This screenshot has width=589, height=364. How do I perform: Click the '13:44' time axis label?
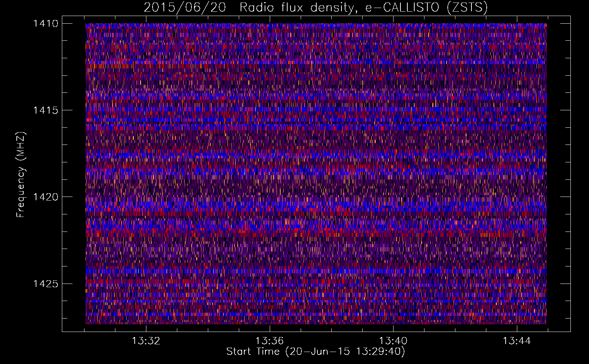[517, 341]
